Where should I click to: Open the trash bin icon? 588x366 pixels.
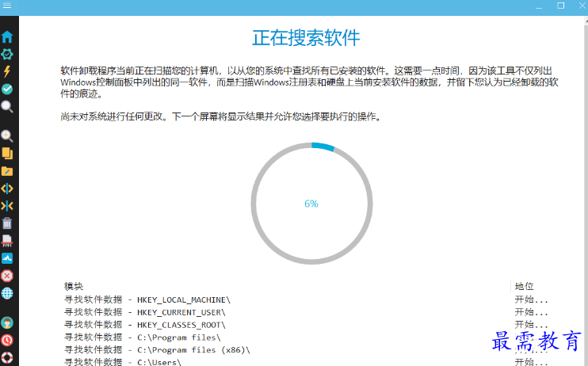(x=7, y=223)
